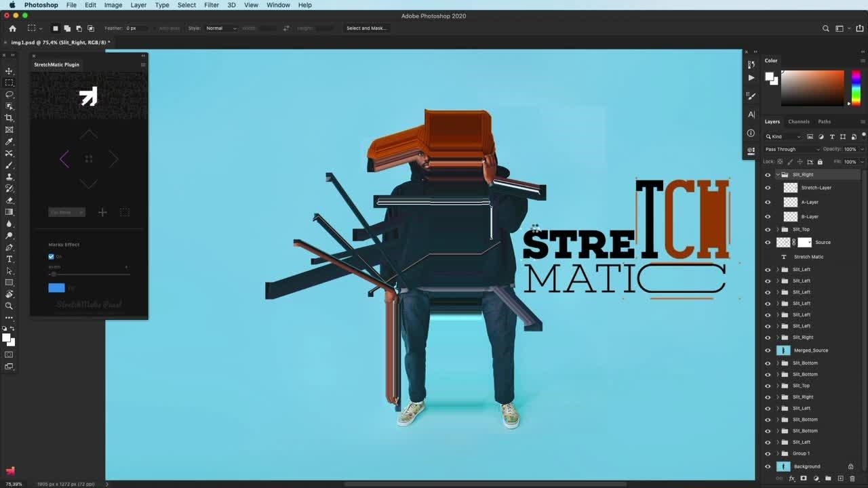Switch to the Channels tab
This screenshot has height=488, width=868.
pyautogui.click(x=798, y=122)
